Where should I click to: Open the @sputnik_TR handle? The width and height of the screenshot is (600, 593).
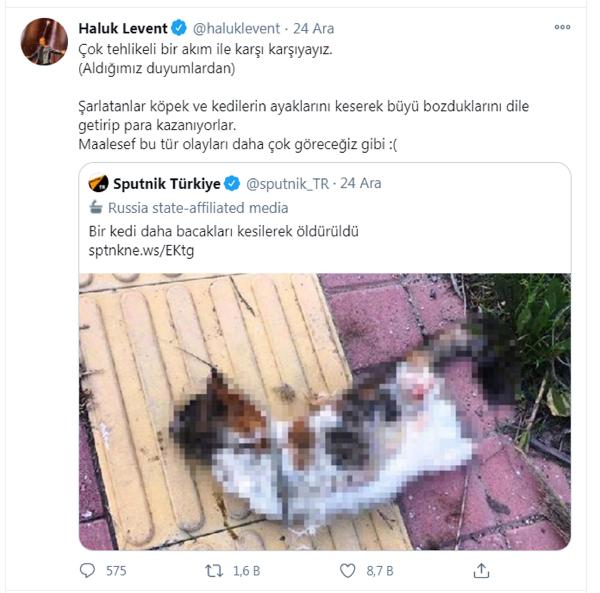point(287,184)
